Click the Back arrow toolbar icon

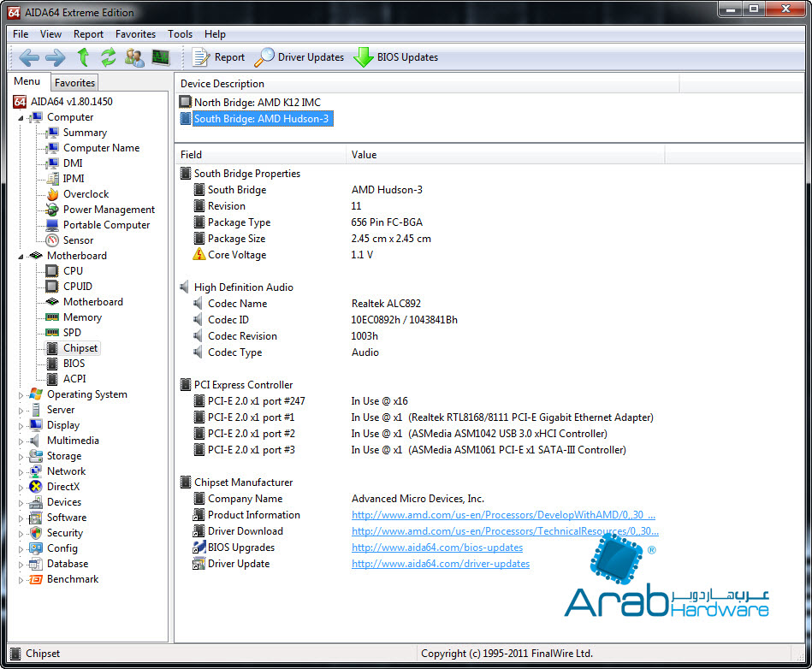point(28,57)
